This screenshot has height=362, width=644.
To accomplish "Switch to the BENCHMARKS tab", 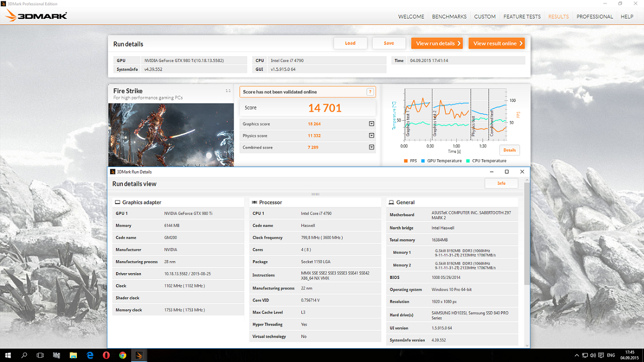I will click(449, 17).
